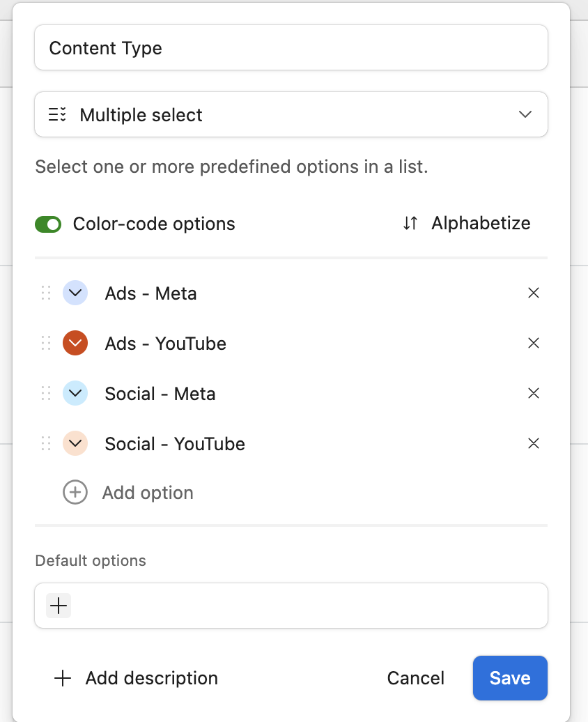Click the plus icon in Default options
588x722 pixels.
[x=59, y=606]
